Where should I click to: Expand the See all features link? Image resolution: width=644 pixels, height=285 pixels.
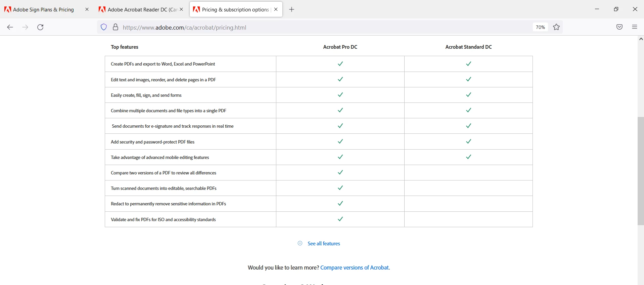click(324, 244)
